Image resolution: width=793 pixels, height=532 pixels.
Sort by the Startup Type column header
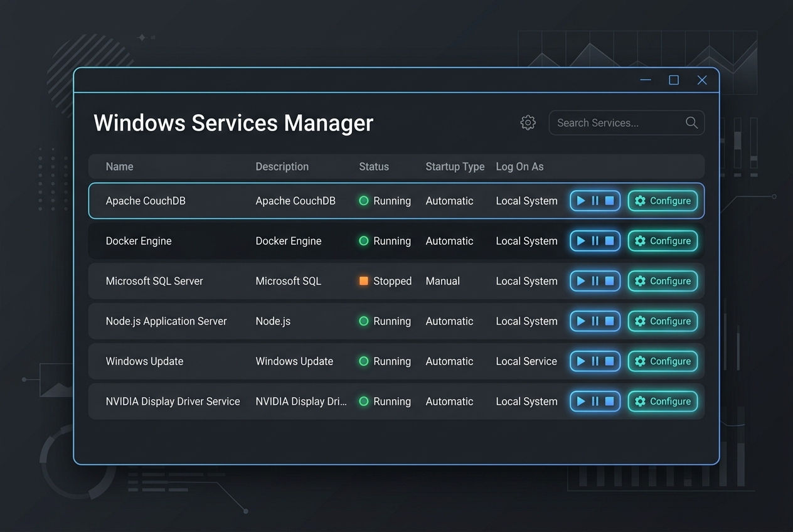tap(455, 167)
